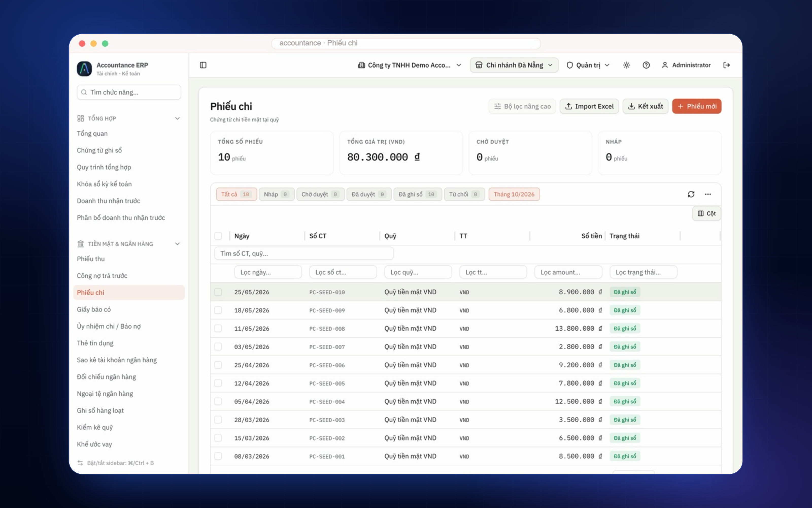Image resolution: width=812 pixels, height=508 pixels.
Task: Open the Quản trị role dropdown
Action: coord(588,65)
